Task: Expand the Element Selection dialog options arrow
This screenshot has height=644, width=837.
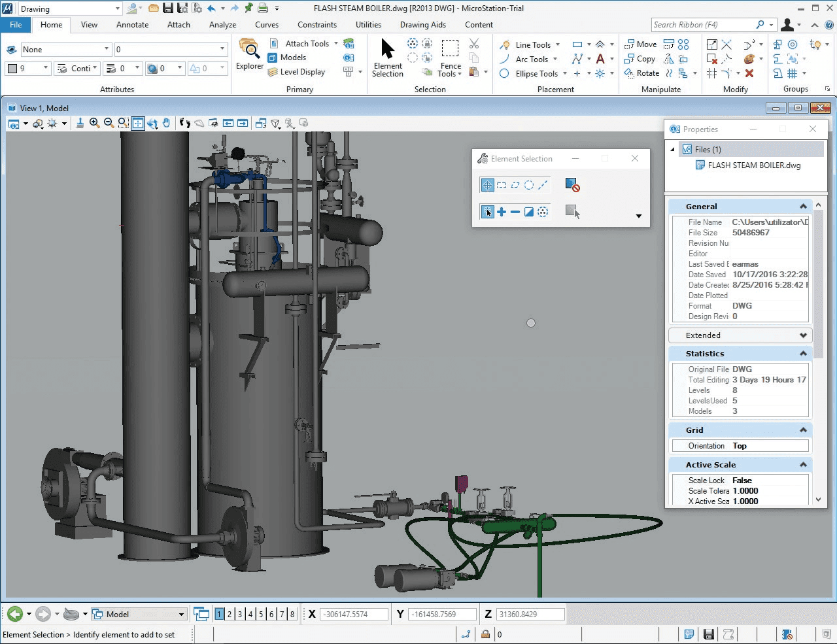Action: [639, 216]
